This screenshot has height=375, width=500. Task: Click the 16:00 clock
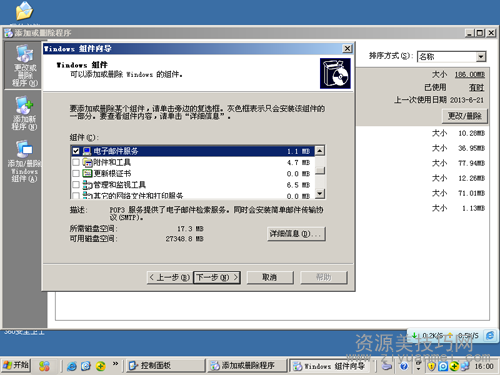click(484, 367)
